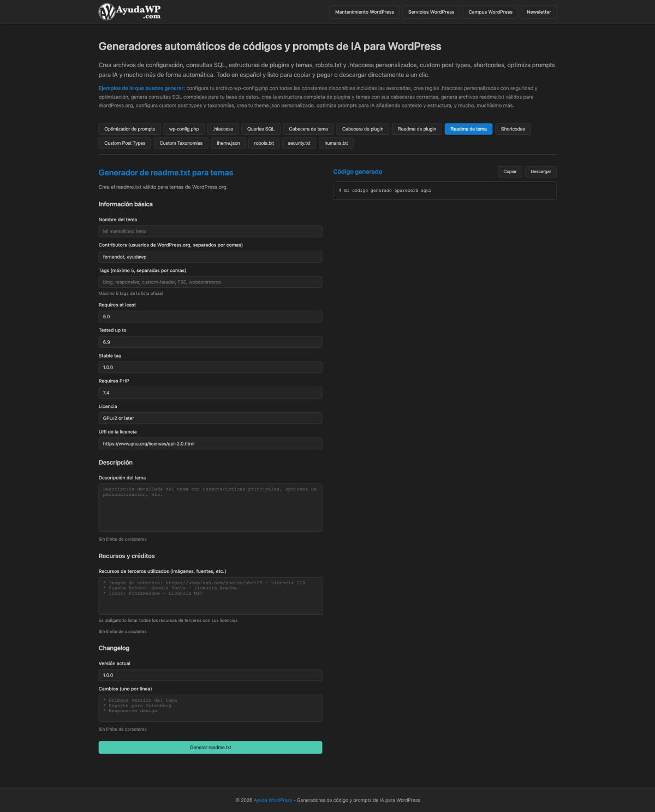Select the "Cabecera de tema" generator
This screenshot has height=812, width=655.
pyautogui.click(x=308, y=129)
